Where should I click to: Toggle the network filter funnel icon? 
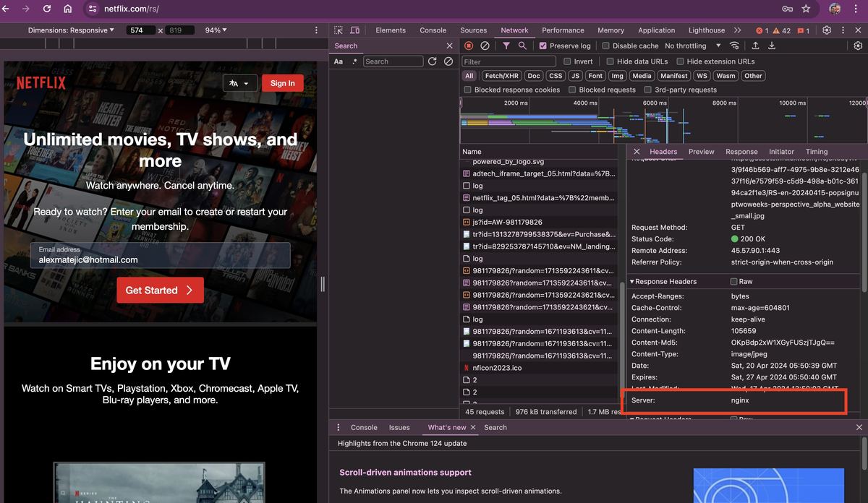tap(506, 46)
